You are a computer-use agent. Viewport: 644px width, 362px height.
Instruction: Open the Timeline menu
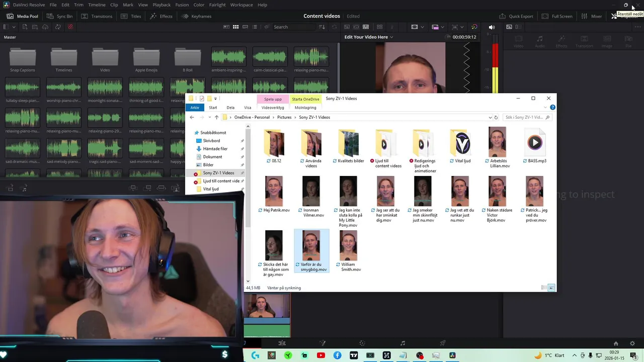97,5
